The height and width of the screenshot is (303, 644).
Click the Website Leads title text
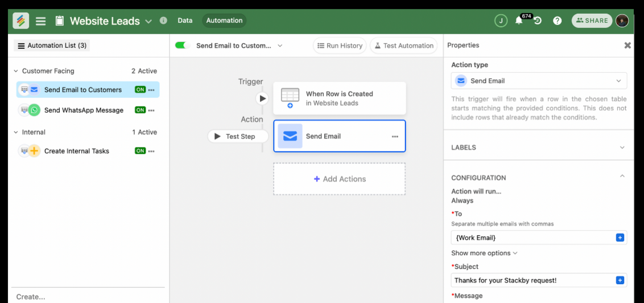tap(105, 21)
